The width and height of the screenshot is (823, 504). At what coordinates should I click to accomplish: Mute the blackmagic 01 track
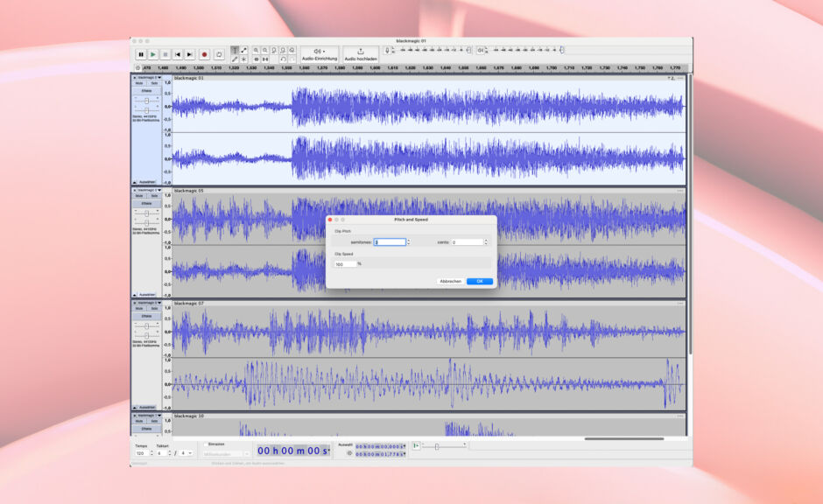(139, 83)
